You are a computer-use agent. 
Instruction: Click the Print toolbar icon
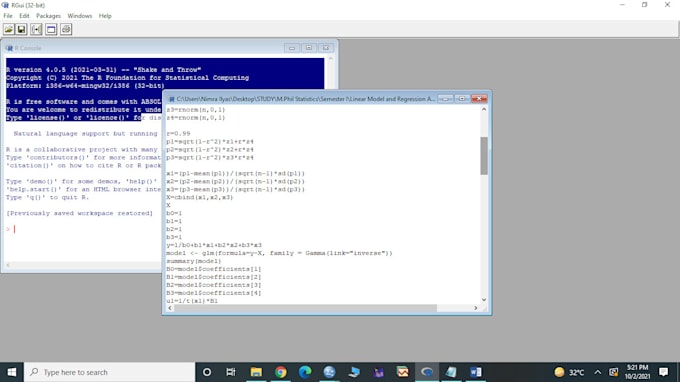[x=66, y=29]
